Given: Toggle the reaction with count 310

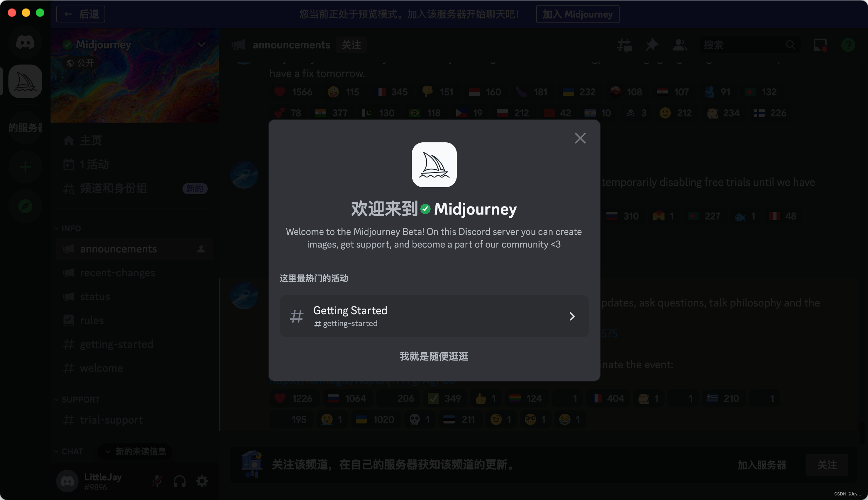Looking at the screenshot, I should (622, 216).
